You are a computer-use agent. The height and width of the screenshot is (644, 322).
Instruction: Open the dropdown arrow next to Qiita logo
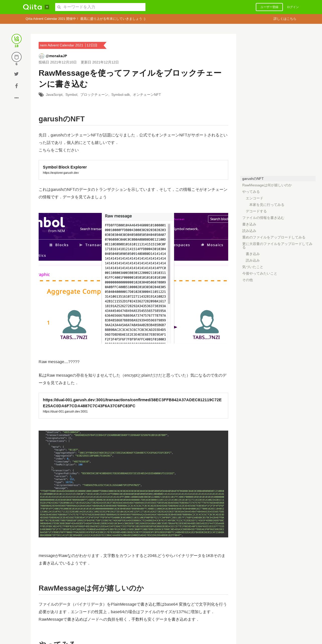(47, 7)
